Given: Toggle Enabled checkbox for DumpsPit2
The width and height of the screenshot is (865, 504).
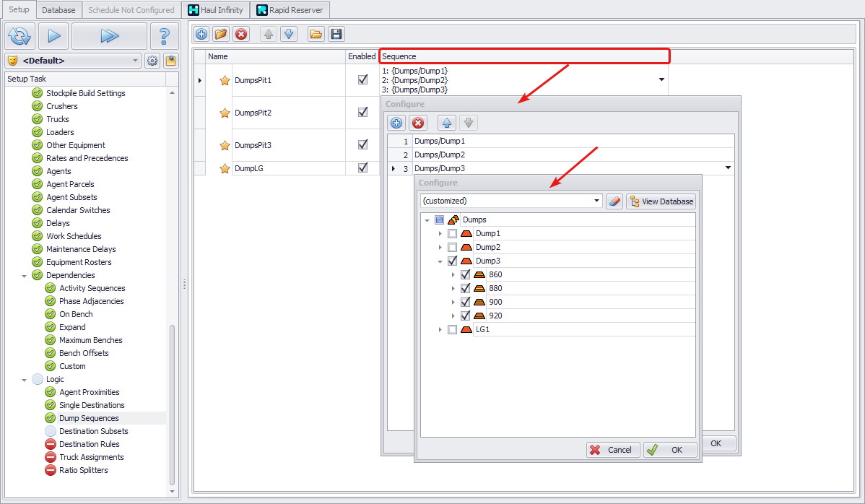Looking at the screenshot, I should [362, 112].
